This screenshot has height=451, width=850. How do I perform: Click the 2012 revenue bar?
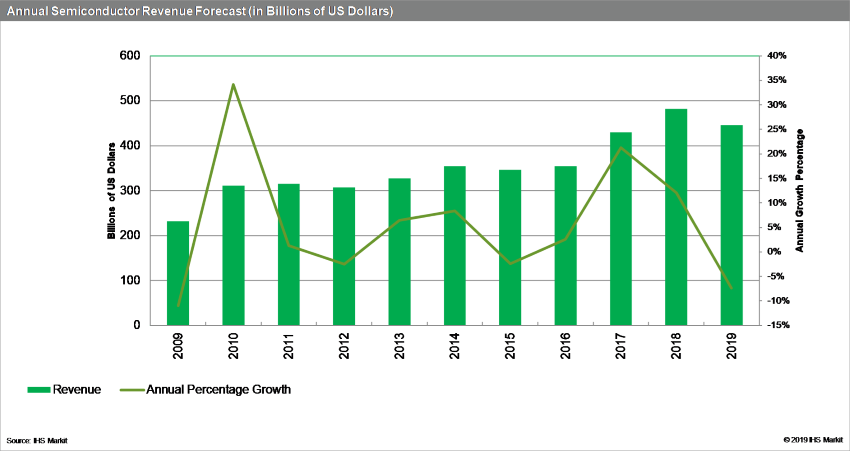[344, 256]
